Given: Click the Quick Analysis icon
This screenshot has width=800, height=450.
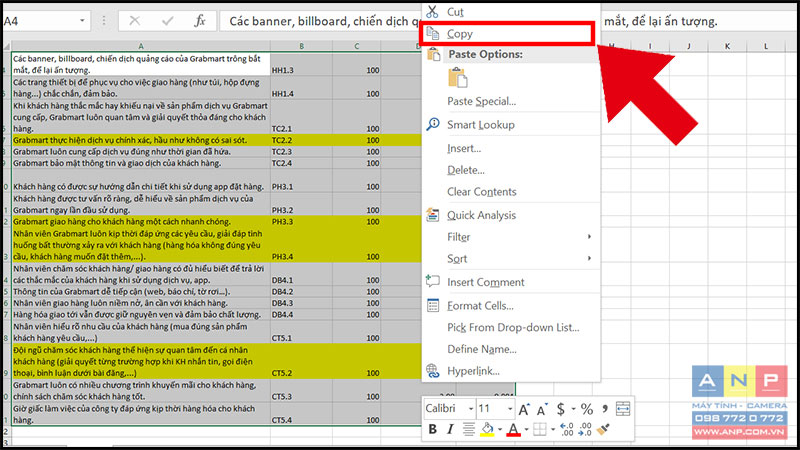Looking at the screenshot, I should [433, 215].
